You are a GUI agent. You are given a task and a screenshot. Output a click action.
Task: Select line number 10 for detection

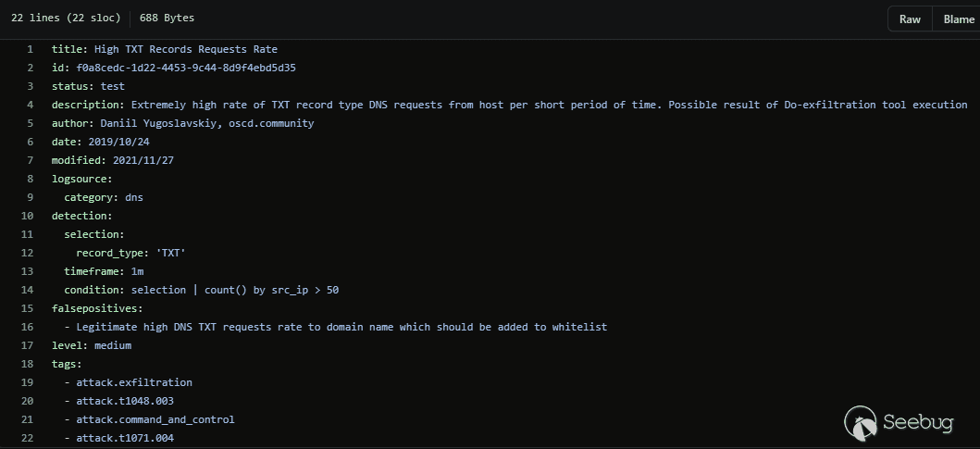click(x=28, y=216)
